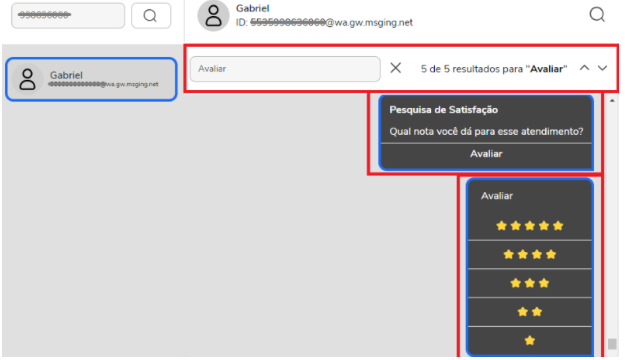Click the chat scrollbar thumb
The width and height of the screenshot is (625, 360).
click(x=612, y=344)
